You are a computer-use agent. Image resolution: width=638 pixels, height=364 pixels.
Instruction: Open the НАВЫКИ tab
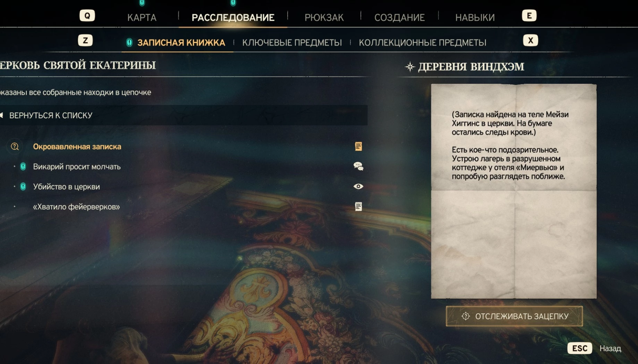coord(475,17)
